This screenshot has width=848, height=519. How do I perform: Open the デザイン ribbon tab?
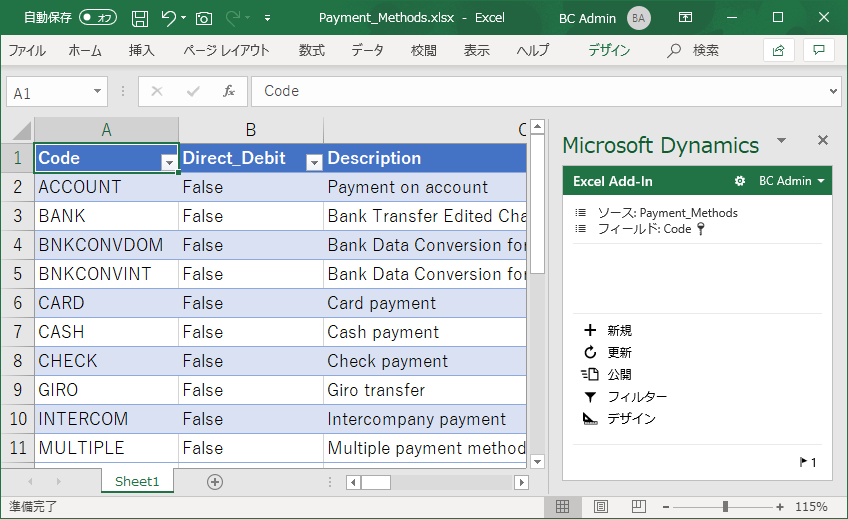click(x=609, y=51)
